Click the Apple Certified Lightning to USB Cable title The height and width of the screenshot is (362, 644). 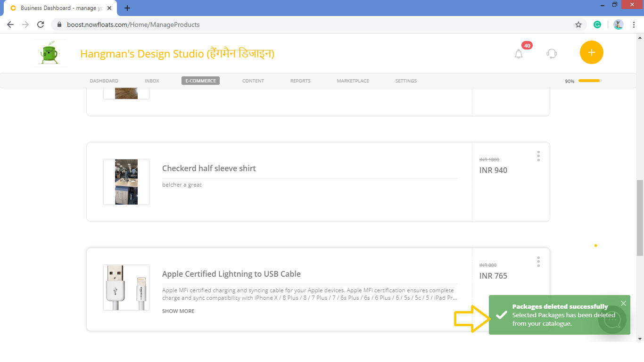pos(231,274)
